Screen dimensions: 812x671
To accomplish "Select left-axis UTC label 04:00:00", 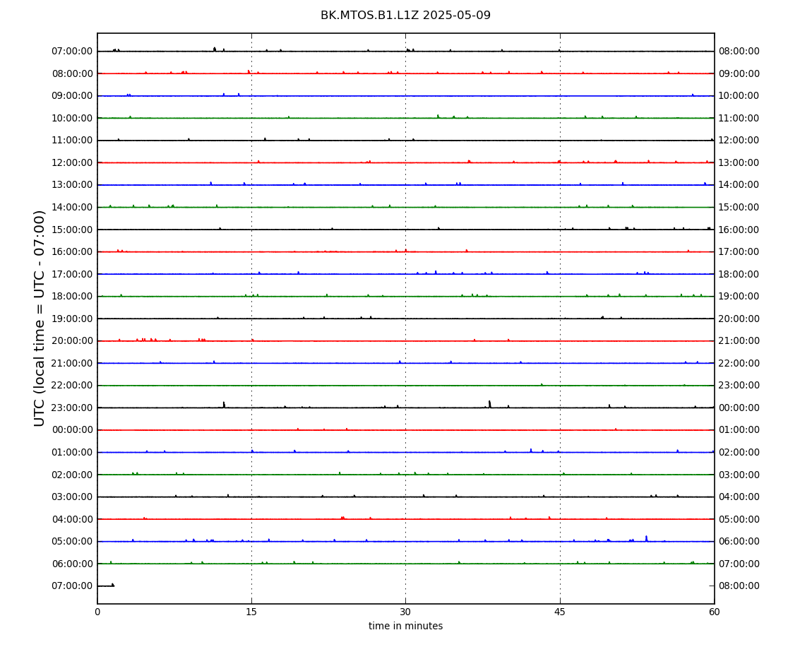I will click(72, 519).
